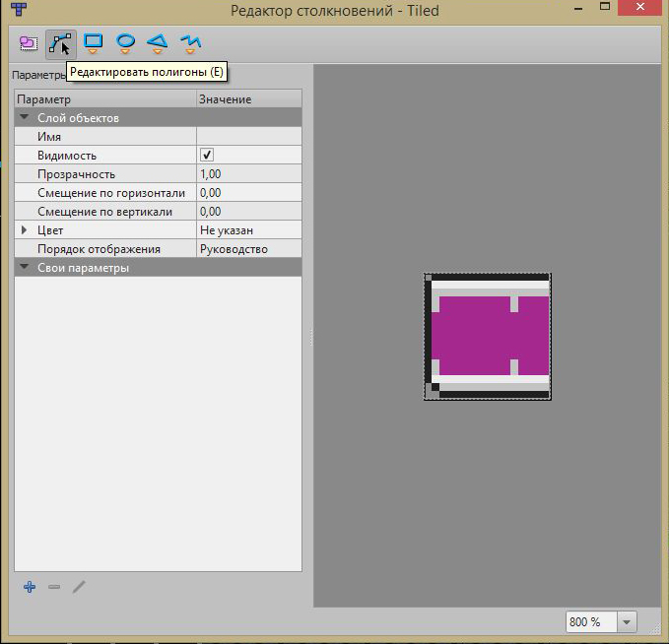Select the Смещение по вертикали label
Viewport: 669px width, 644px height.
[105, 212]
